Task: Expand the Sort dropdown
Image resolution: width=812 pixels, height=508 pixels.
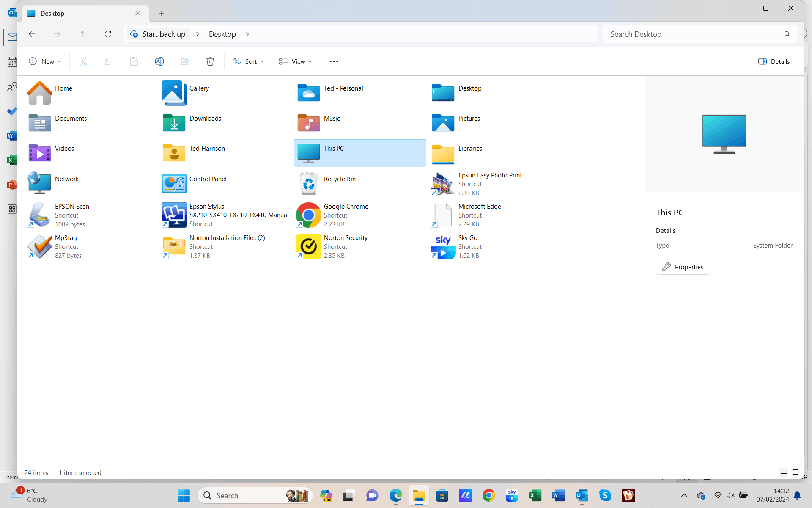Action: pos(248,61)
